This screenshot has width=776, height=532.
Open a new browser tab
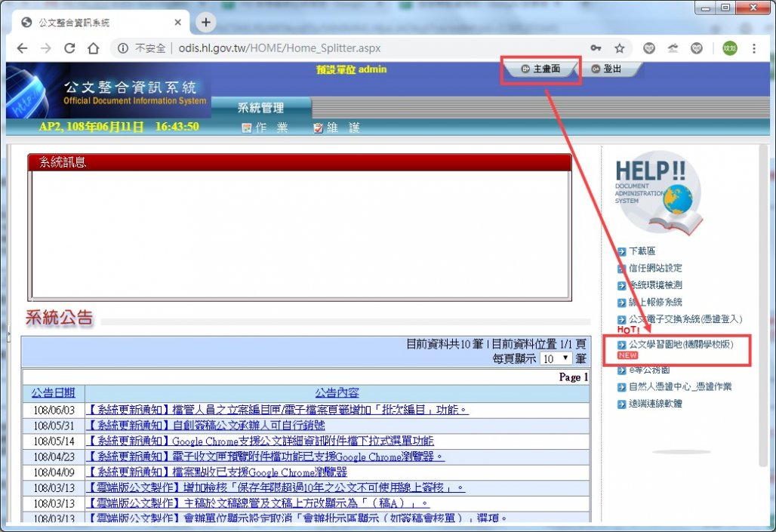point(205,22)
